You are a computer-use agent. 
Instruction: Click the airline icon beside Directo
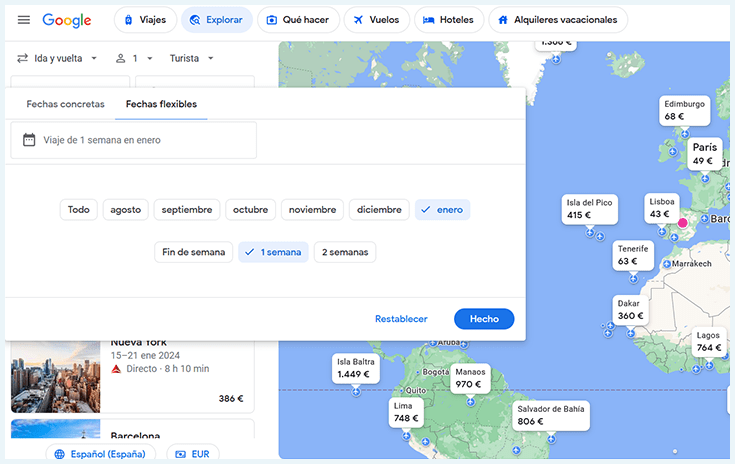(116, 369)
